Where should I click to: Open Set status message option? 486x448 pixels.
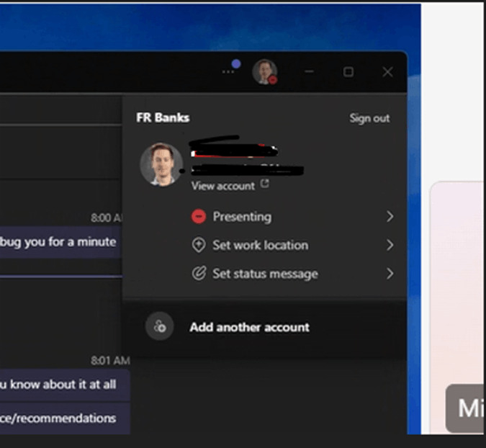pos(292,274)
